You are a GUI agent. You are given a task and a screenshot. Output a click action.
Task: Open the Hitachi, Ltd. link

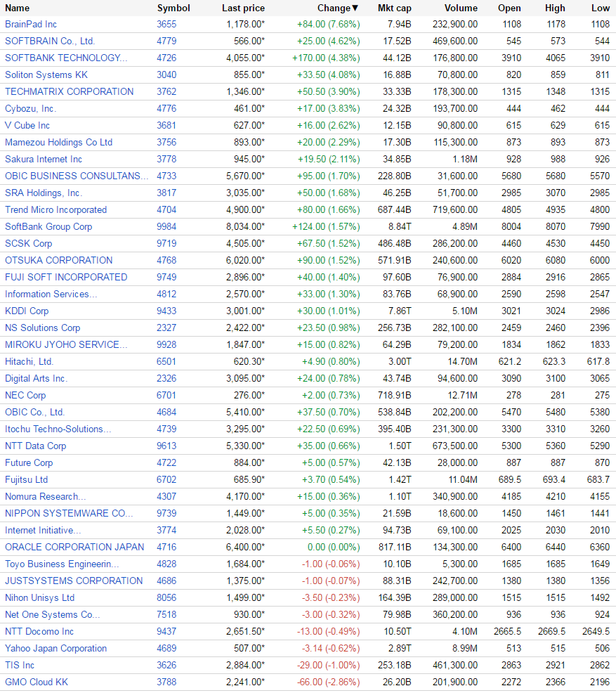29,361
